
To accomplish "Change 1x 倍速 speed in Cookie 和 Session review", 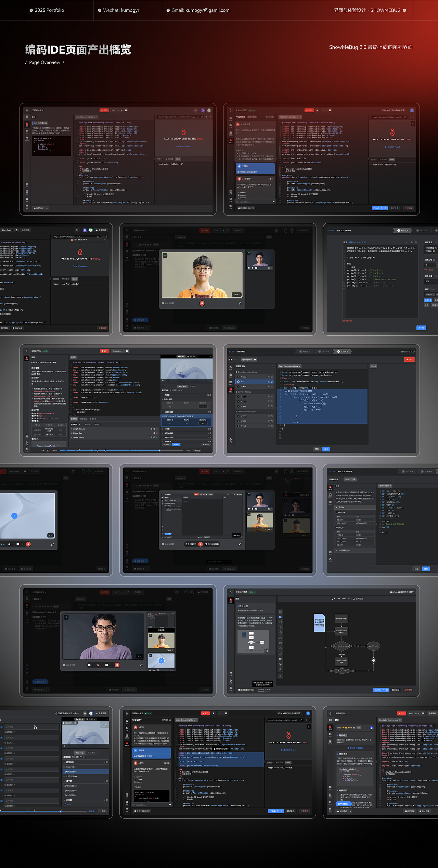I will tap(197, 450).
